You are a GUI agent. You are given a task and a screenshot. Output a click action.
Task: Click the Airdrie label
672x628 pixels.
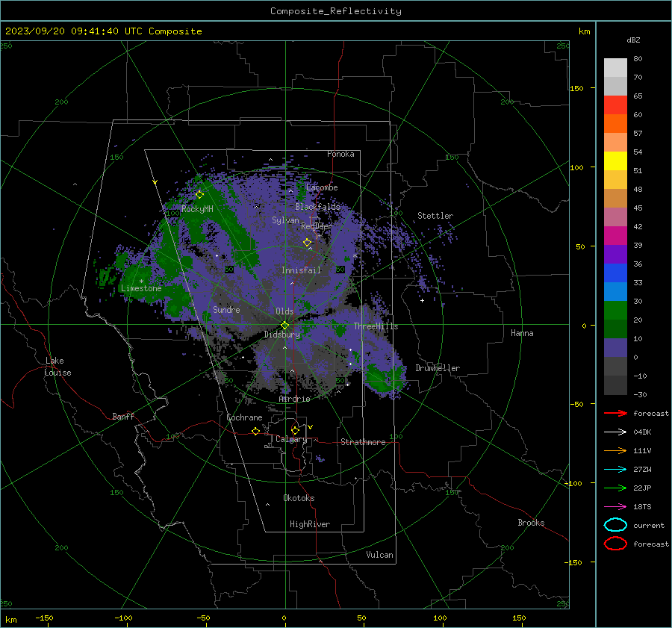coord(294,399)
